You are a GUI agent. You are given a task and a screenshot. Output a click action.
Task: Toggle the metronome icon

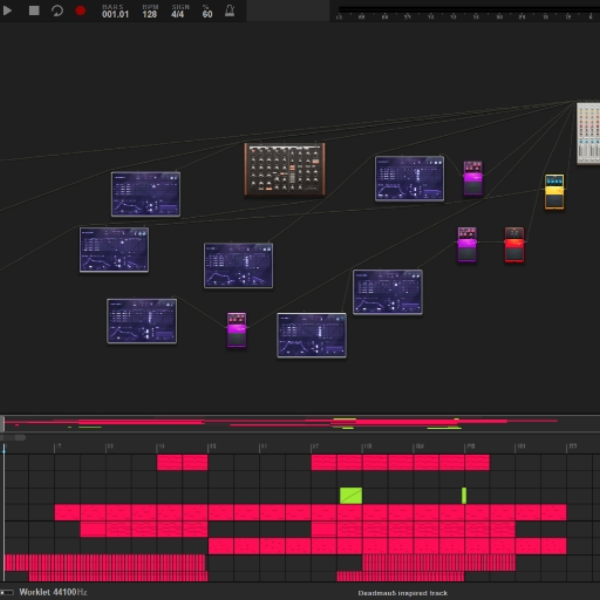click(230, 11)
